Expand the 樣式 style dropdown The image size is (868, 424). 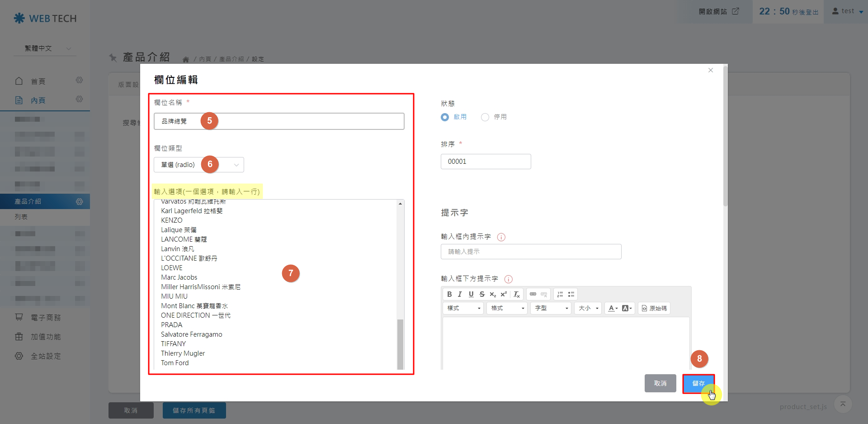pyautogui.click(x=463, y=308)
